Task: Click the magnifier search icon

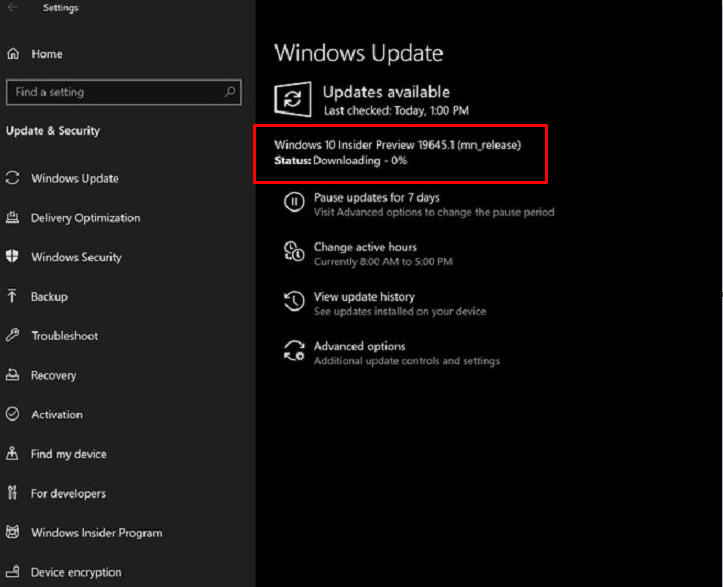Action: [x=230, y=92]
